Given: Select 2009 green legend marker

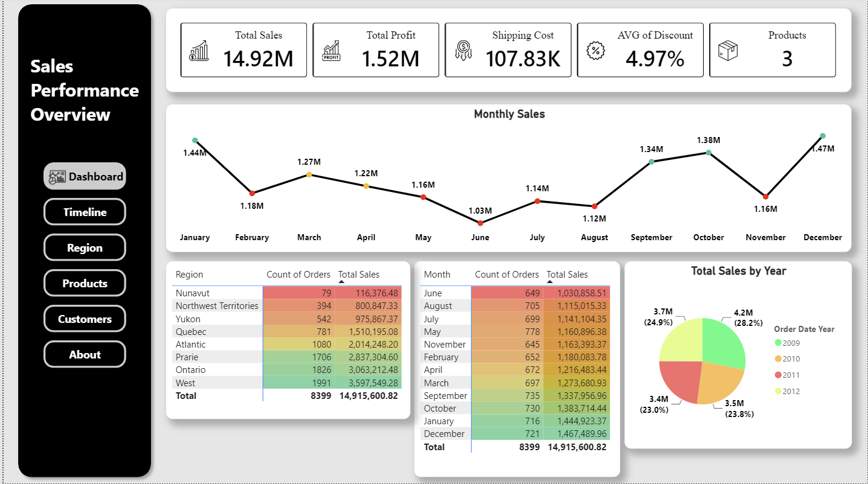Looking at the screenshot, I should tap(778, 343).
